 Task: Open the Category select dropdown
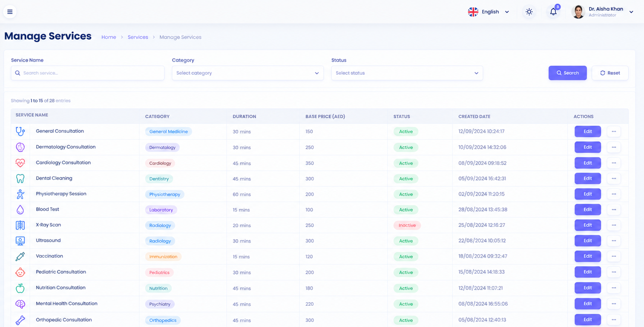coord(247,73)
